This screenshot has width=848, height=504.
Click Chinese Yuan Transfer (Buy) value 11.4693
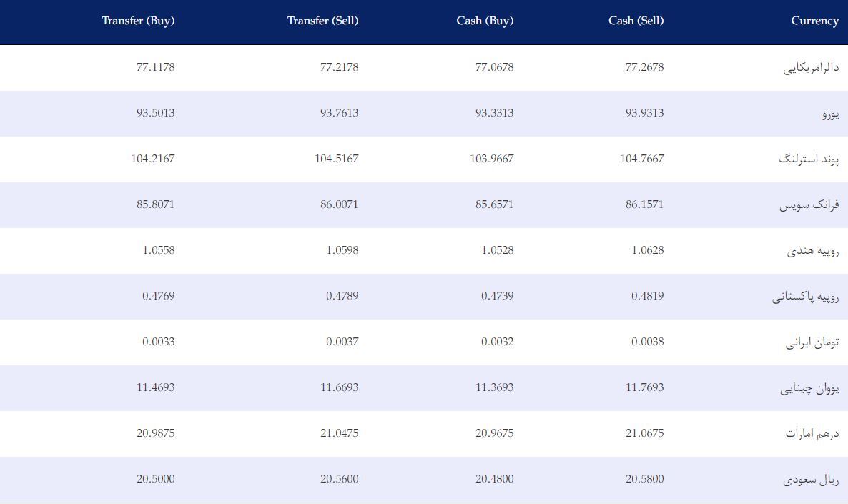156,387
